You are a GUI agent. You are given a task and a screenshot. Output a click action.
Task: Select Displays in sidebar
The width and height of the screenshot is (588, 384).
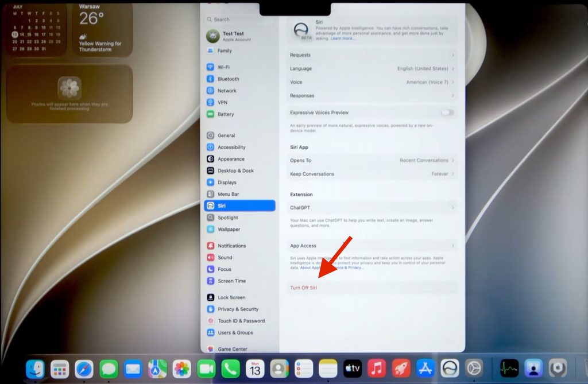[x=240, y=183]
